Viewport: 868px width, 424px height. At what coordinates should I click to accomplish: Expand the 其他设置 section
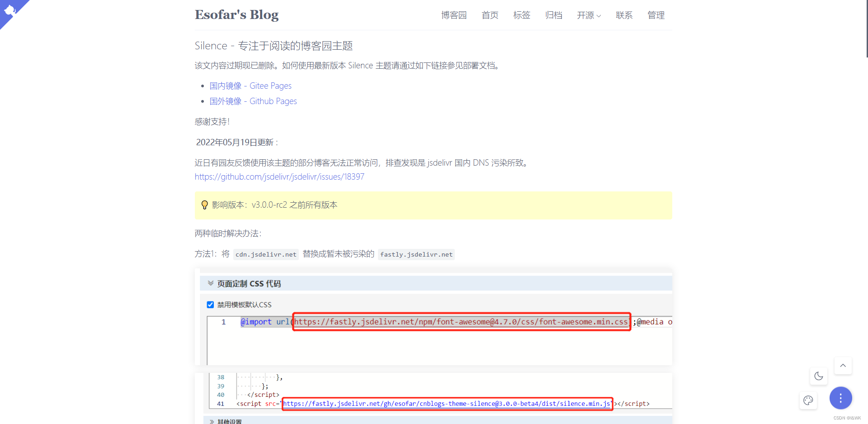(x=211, y=421)
